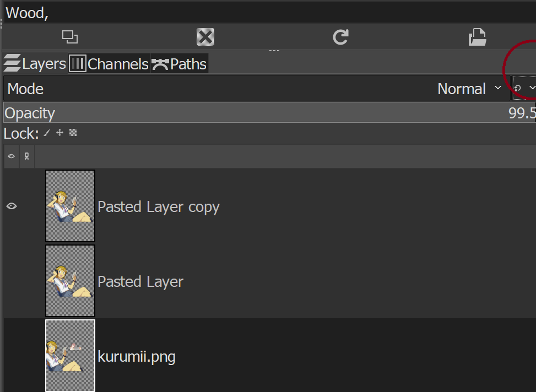The height and width of the screenshot is (392, 536).
Task: Toggle the lock pixels brush icon
Action: (47, 133)
